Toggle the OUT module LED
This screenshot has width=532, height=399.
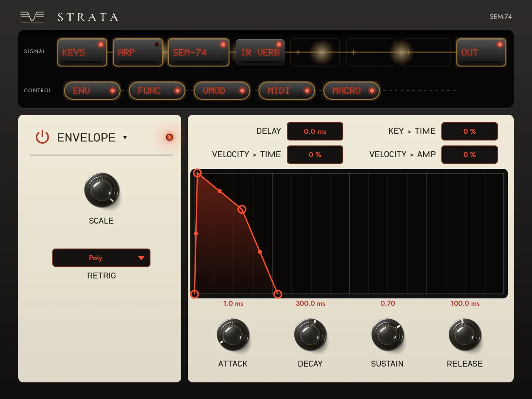click(x=500, y=44)
